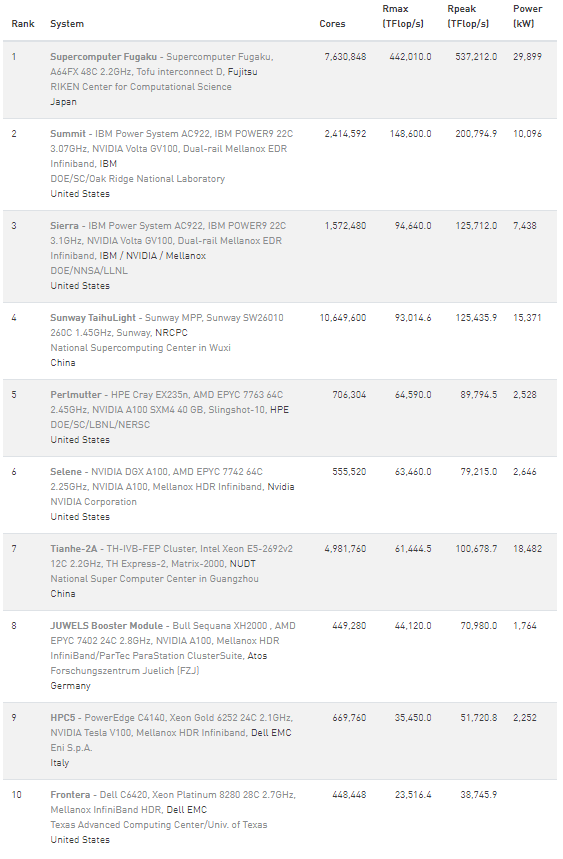563x859 pixels.
Task: Open the Tianhe-2A system entry
Action: pyautogui.click(x=73, y=549)
